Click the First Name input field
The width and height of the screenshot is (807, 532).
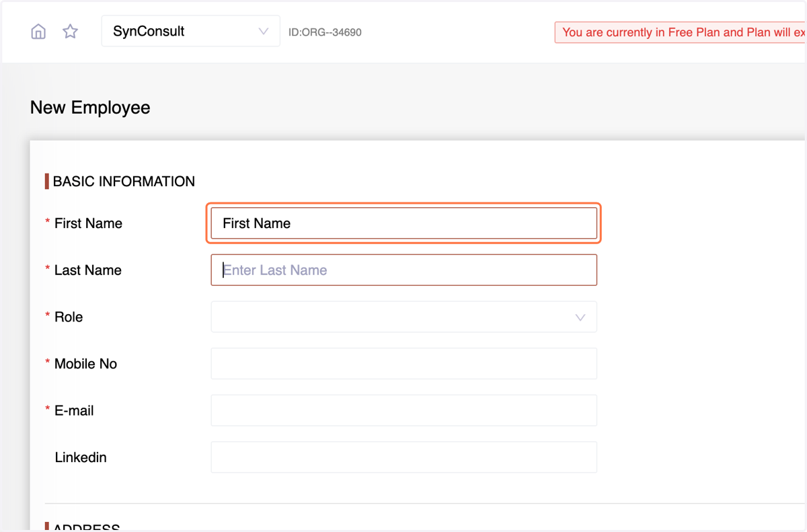tap(403, 223)
